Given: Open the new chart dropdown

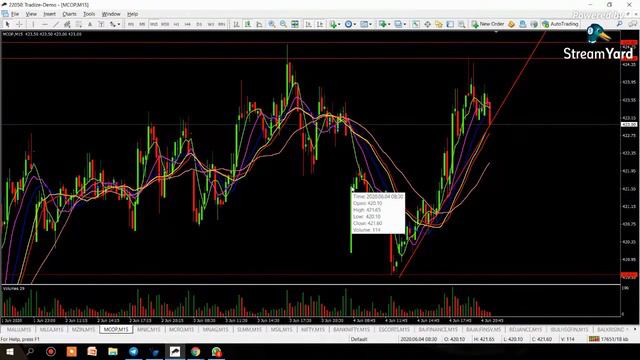Looking at the screenshot, I should click(384, 24).
